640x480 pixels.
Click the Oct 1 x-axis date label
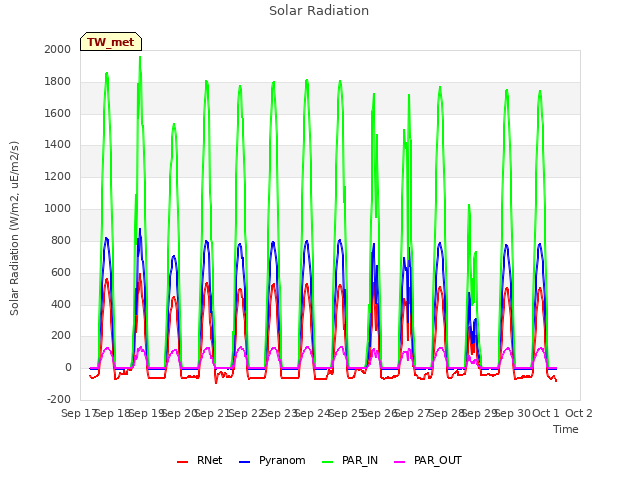coord(546,413)
